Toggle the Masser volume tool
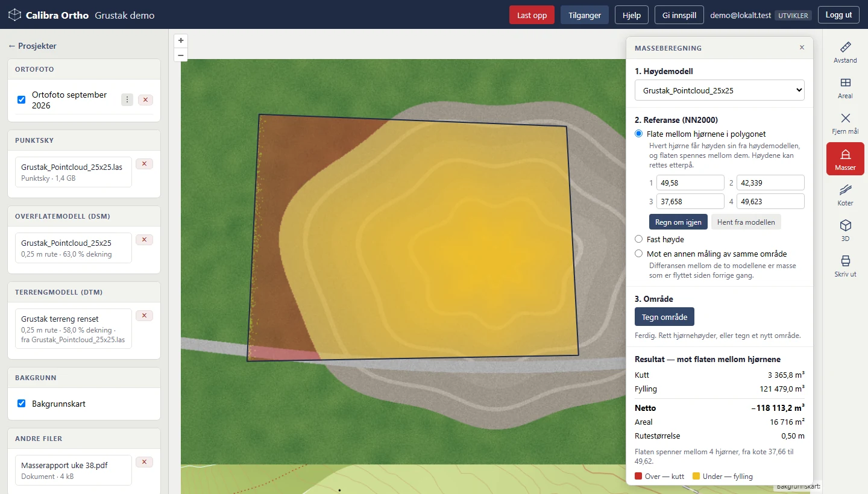The image size is (868, 494). pyautogui.click(x=845, y=159)
